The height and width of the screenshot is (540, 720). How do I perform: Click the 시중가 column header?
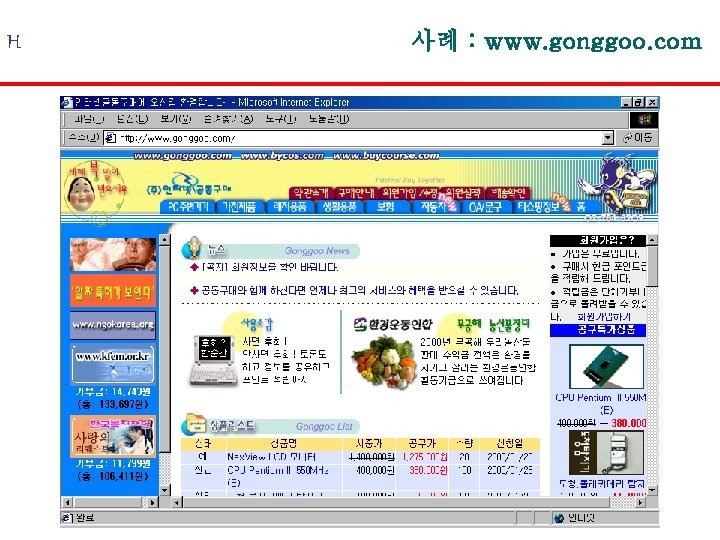pos(369,444)
